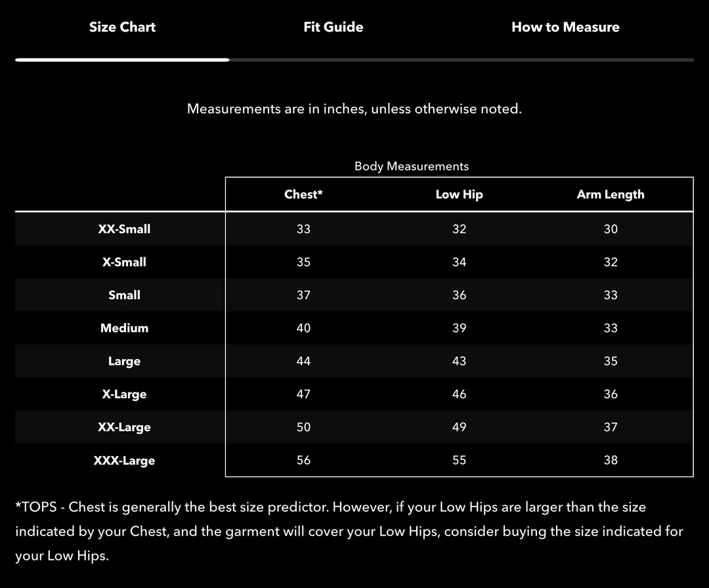The image size is (709, 588).
Task: Switch to the Size Chart tab
Action: point(122,27)
